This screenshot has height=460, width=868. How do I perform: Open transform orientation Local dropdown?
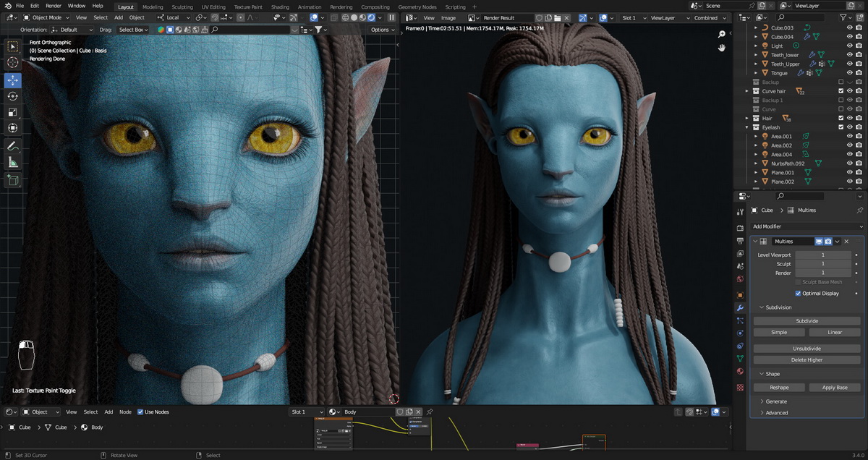coord(171,17)
